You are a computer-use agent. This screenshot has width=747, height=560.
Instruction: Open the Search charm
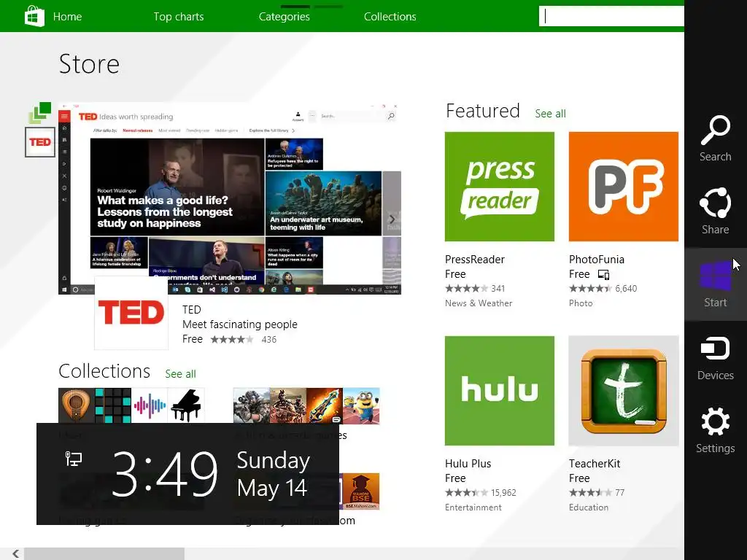pyautogui.click(x=715, y=139)
